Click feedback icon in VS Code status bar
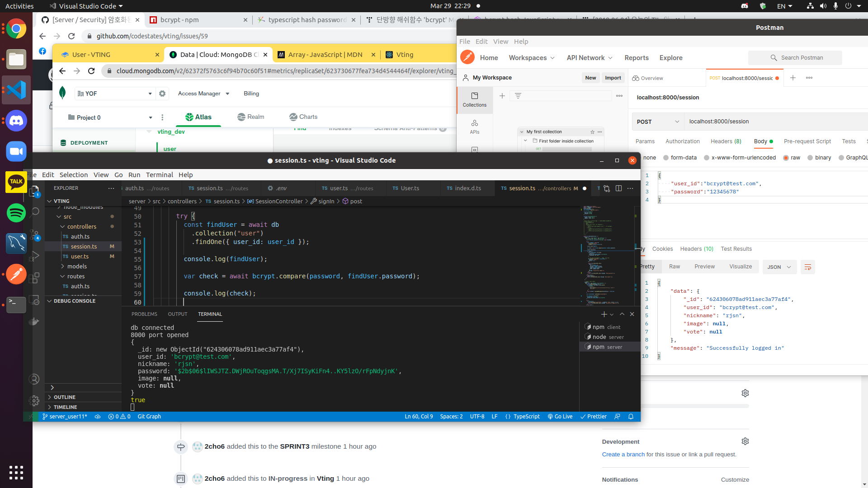The image size is (868, 488). click(x=617, y=417)
